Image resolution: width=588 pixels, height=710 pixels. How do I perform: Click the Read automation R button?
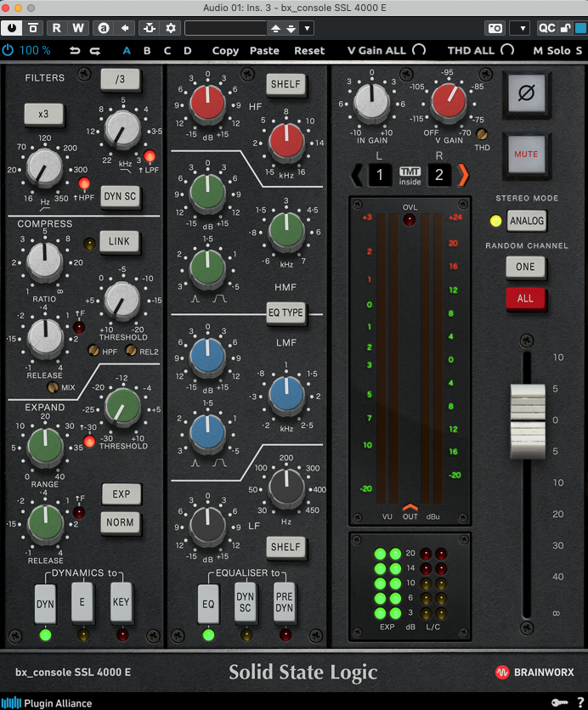[x=56, y=28]
